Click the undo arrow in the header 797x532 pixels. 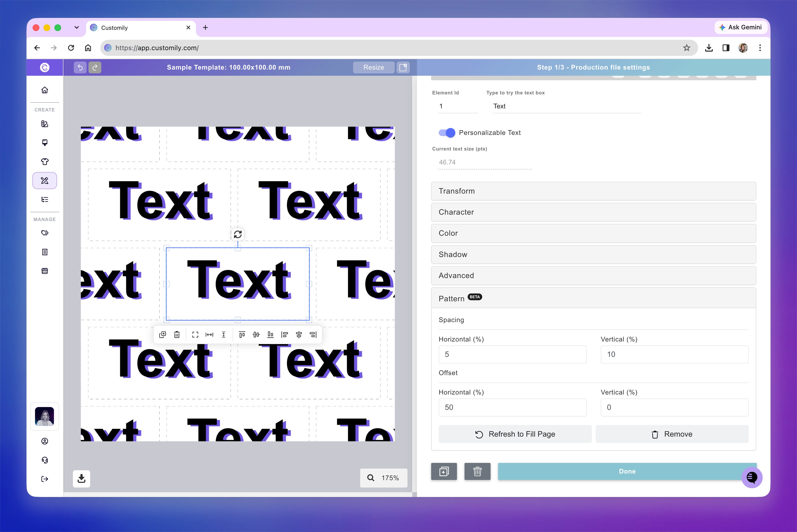[80, 67]
